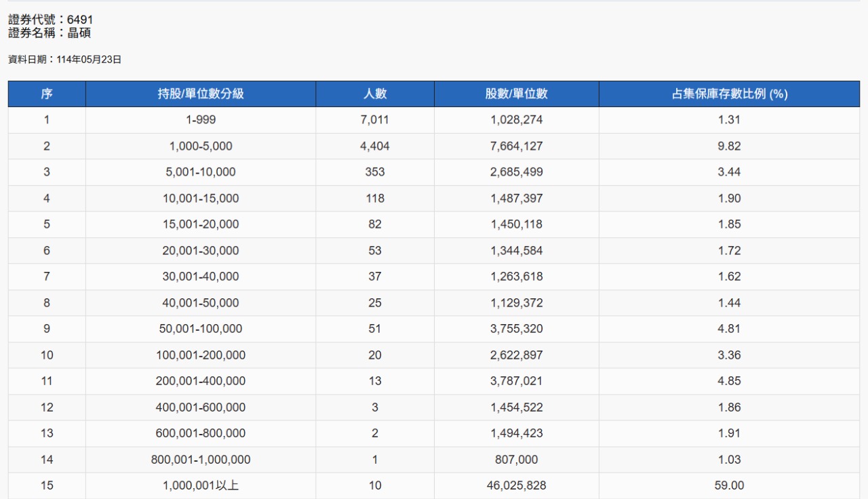Click the 59.00 percentage cell
This screenshot has height=499, width=868.
tap(729, 485)
